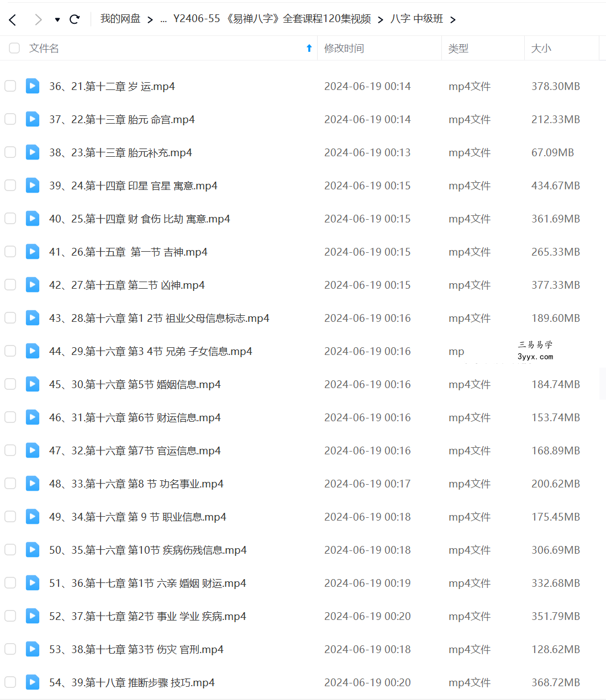Viewport: 606px width, 700px height.
Task: Expand chevron after 我的网盘 breadcrumb
Action: (150, 20)
